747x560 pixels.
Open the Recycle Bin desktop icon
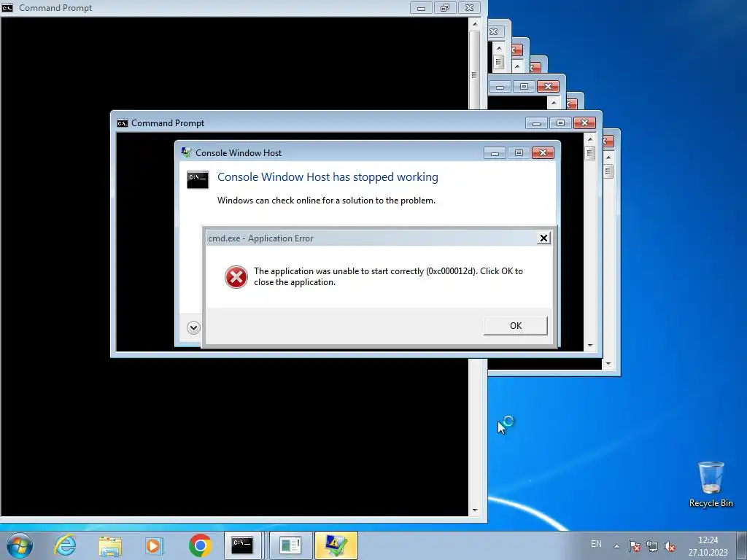[x=711, y=484]
